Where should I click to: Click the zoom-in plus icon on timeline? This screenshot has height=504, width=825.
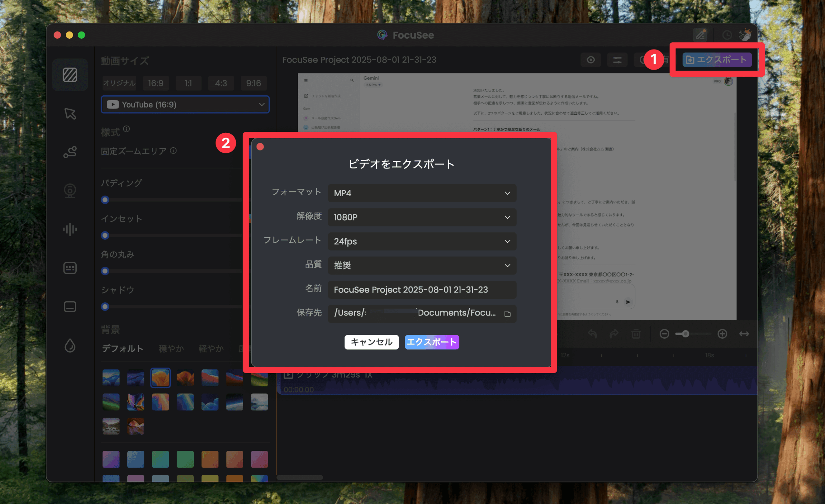722,334
